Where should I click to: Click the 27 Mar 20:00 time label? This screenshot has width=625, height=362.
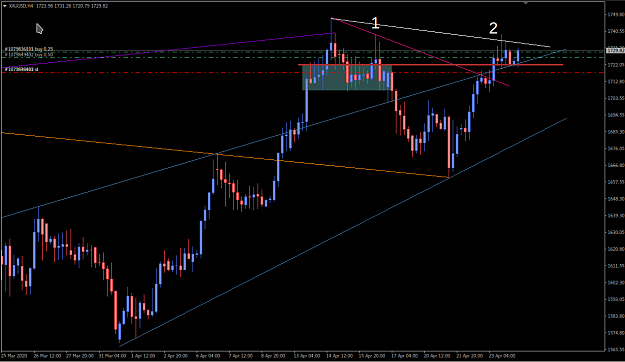point(80,356)
